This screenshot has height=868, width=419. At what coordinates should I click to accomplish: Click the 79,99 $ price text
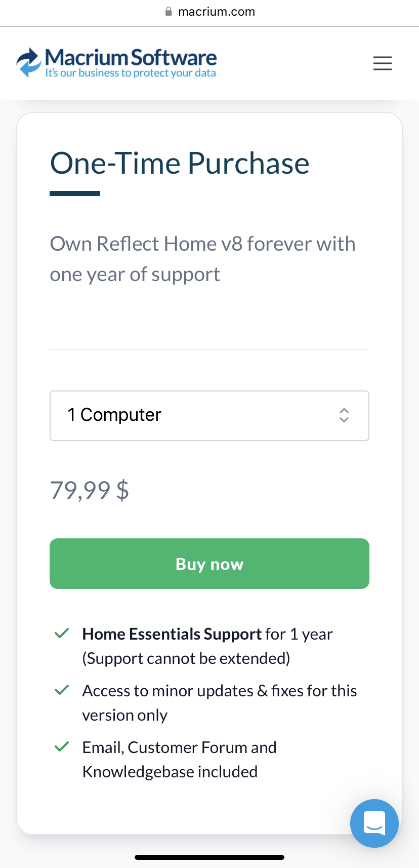(x=90, y=490)
